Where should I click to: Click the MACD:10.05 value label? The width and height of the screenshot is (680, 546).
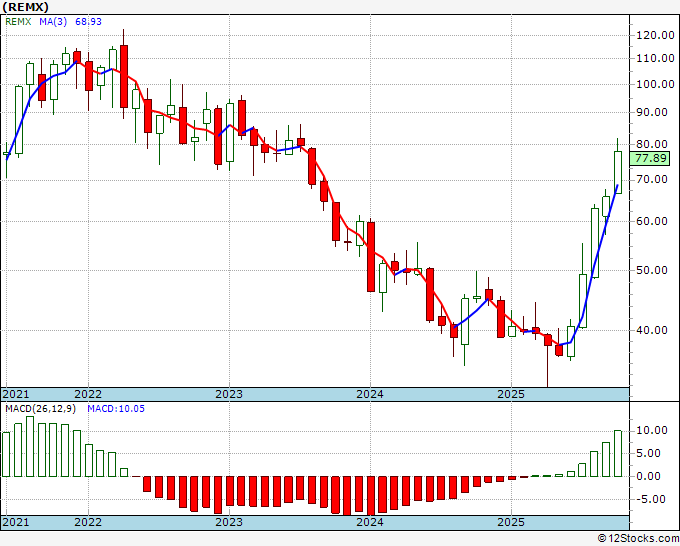[116, 409]
